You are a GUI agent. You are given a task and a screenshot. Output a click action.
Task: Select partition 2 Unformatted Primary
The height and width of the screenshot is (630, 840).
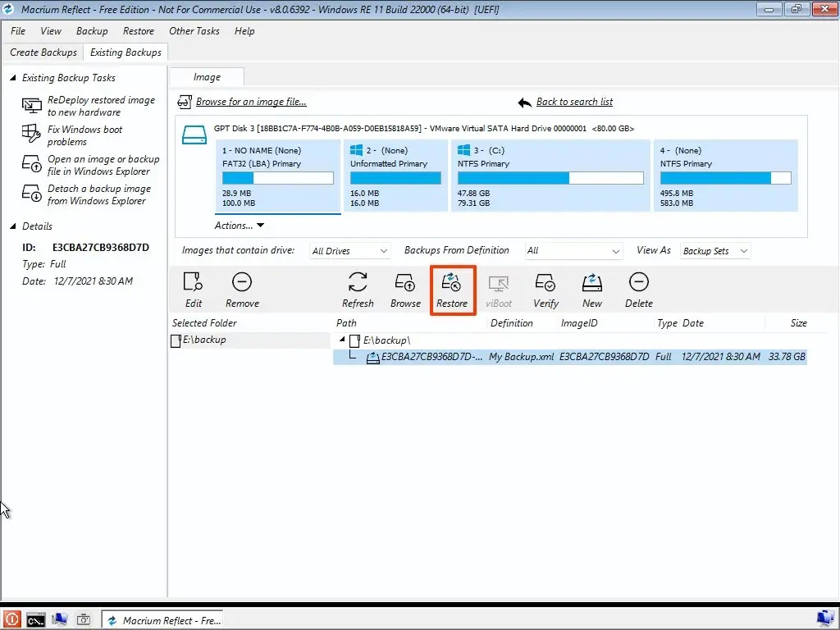395,176
